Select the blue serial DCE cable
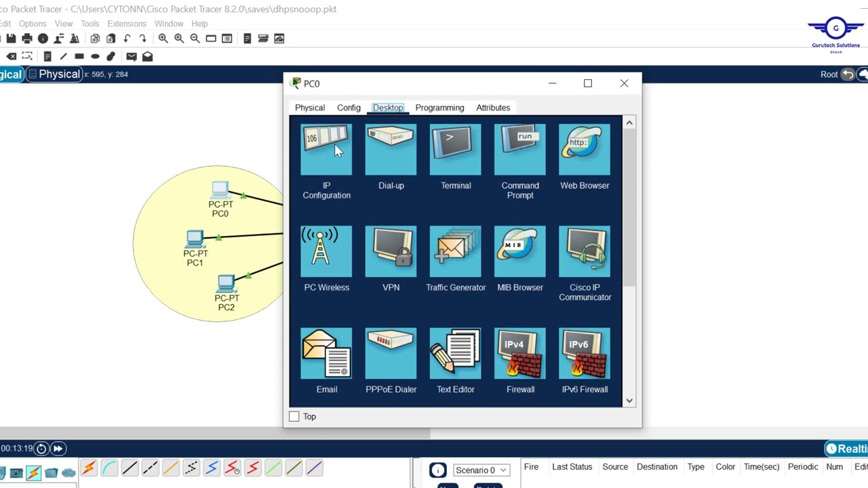 pyautogui.click(x=212, y=468)
